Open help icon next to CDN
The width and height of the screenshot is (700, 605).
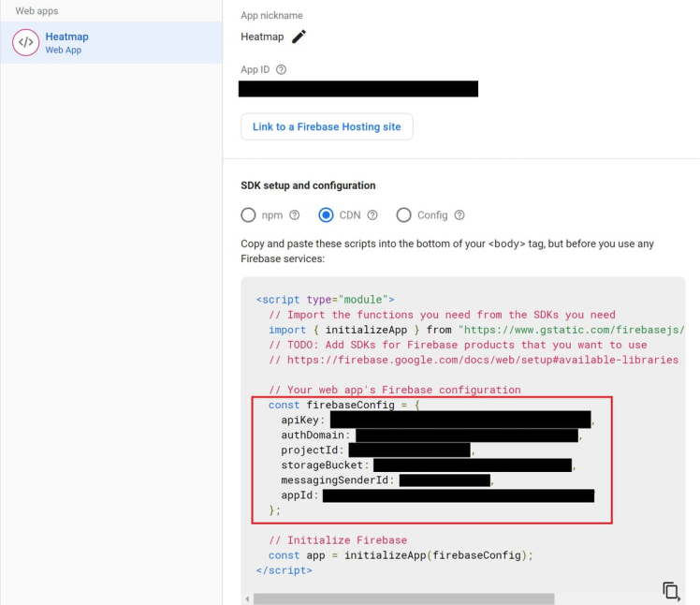pyautogui.click(x=372, y=215)
